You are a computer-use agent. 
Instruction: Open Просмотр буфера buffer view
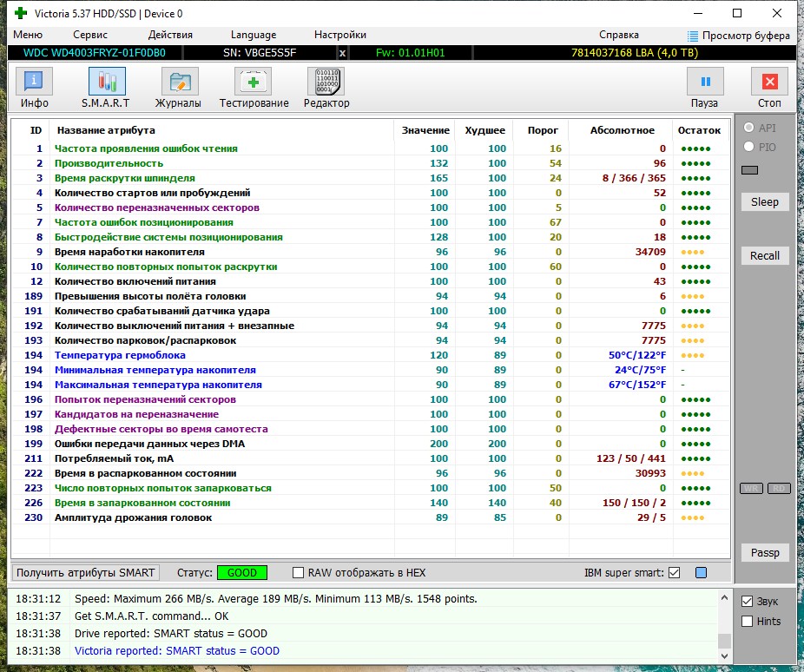click(739, 36)
